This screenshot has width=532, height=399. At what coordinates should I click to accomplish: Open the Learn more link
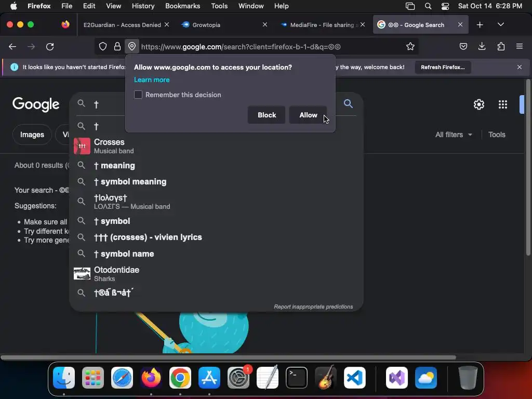[152, 79]
